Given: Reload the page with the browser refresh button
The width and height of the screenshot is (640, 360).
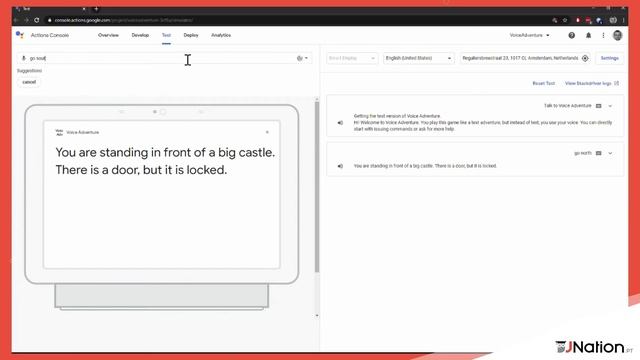Looking at the screenshot, I should pos(37,20).
